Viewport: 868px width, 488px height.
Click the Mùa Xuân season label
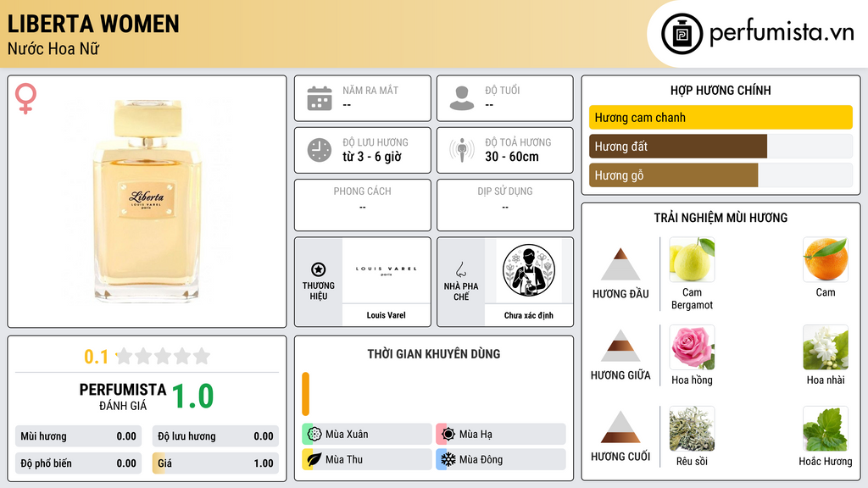point(347,435)
